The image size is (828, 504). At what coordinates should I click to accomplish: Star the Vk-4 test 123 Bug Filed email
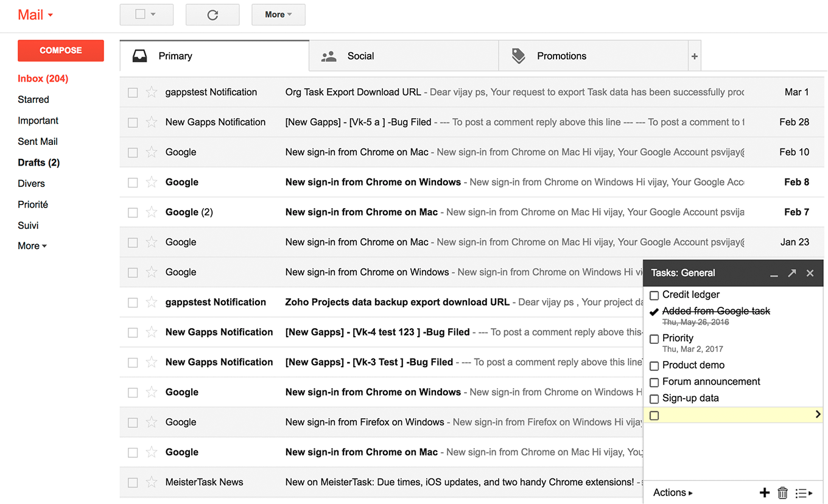(x=152, y=332)
